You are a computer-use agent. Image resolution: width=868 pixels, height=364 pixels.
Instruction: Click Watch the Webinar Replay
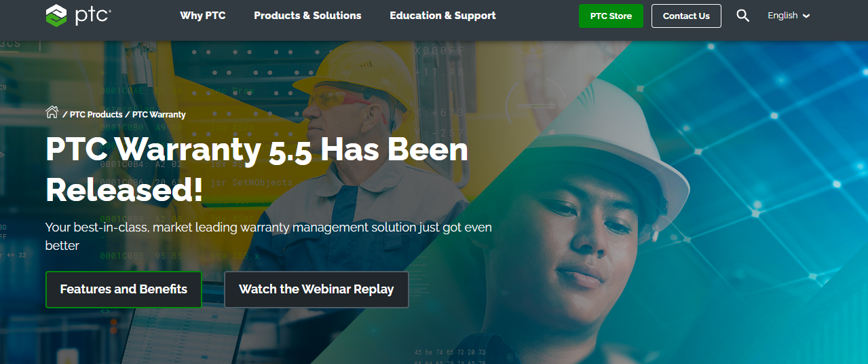pos(316,289)
